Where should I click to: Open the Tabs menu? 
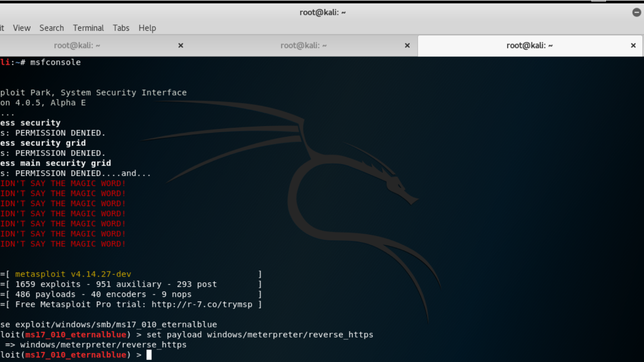pyautogui.click(x=121, y=28)
